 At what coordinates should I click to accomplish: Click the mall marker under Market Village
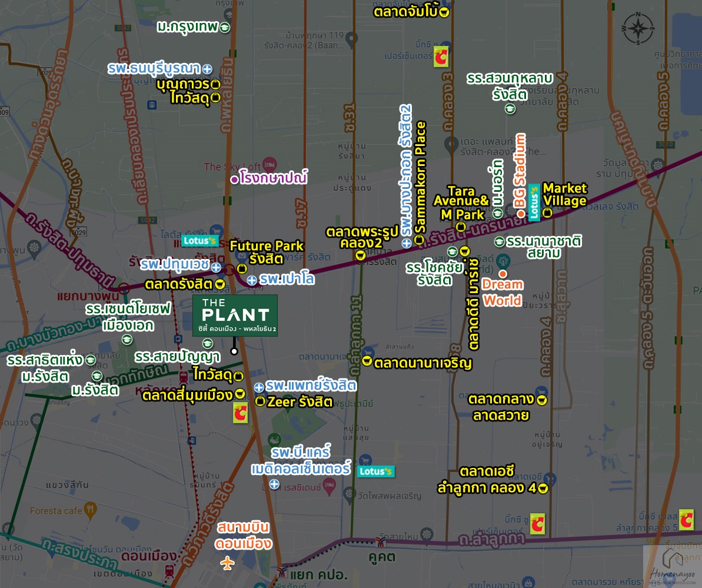pyautogui.click(x=547, y=213)
